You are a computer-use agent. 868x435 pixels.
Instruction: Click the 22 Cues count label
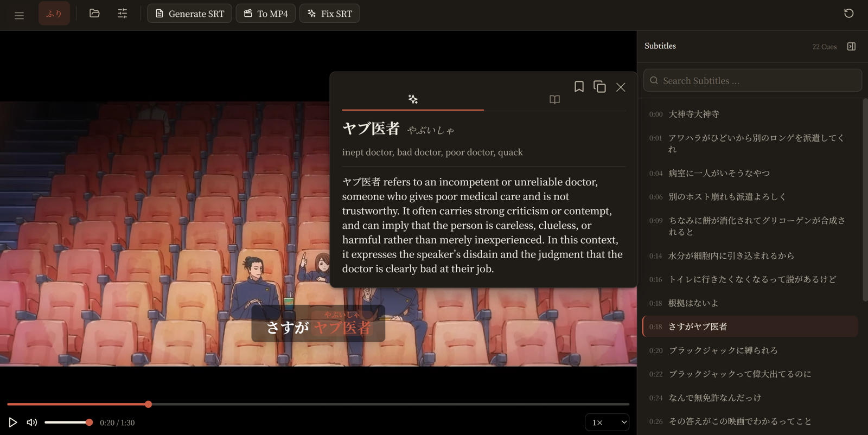(824, 47)
